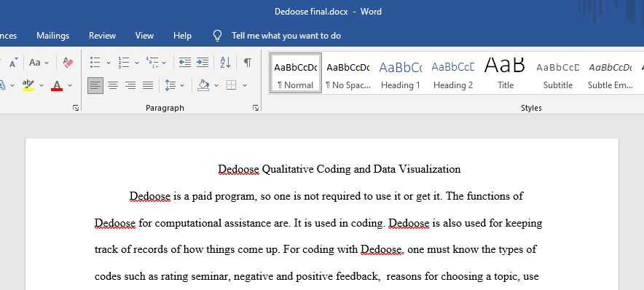Screen dimensions: 644x290
Task: Click the line and paragraph spacing icon
Action: point(170,85)
